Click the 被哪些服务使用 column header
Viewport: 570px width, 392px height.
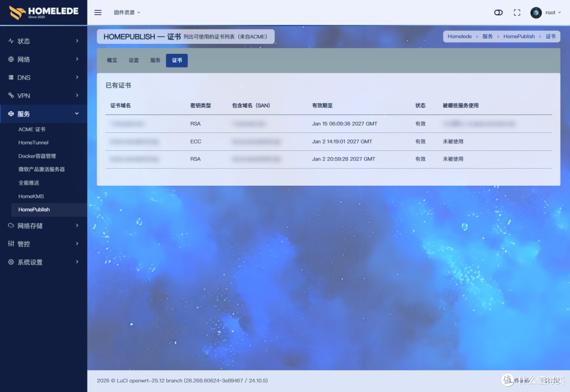click(461, 106)
